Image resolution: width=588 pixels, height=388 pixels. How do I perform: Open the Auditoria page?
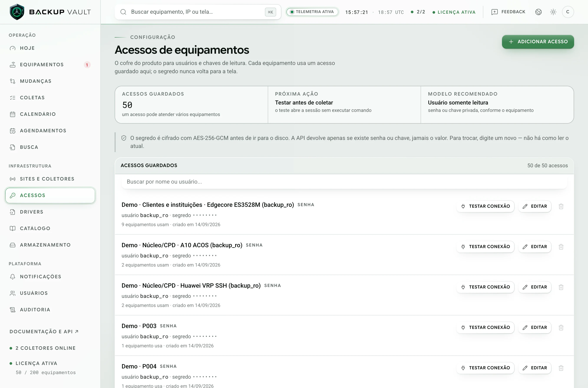(x=50, y=310)
